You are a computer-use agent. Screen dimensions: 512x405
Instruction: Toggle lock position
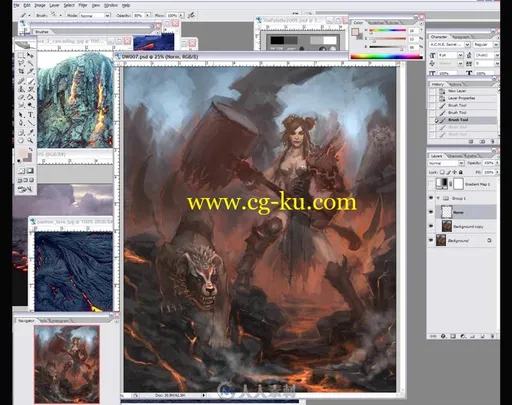(x=455, y=172)
